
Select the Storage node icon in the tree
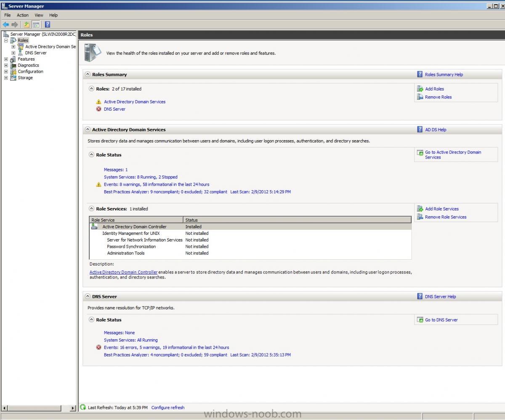[x=13, y=78]
